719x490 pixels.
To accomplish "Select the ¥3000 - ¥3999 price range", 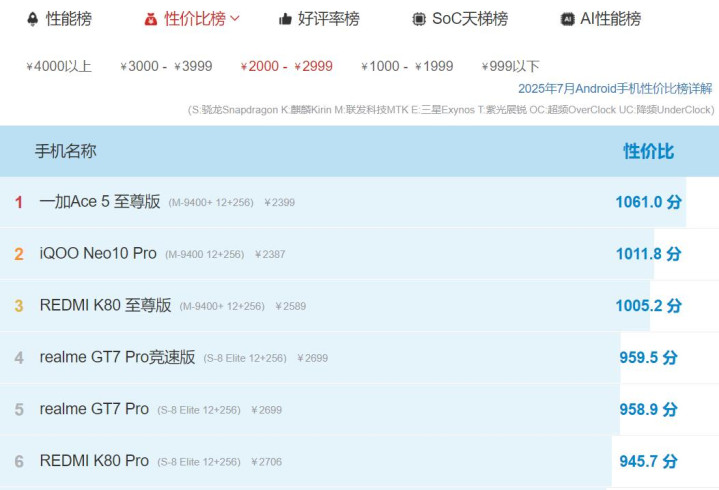I will [x=166, y=66].
